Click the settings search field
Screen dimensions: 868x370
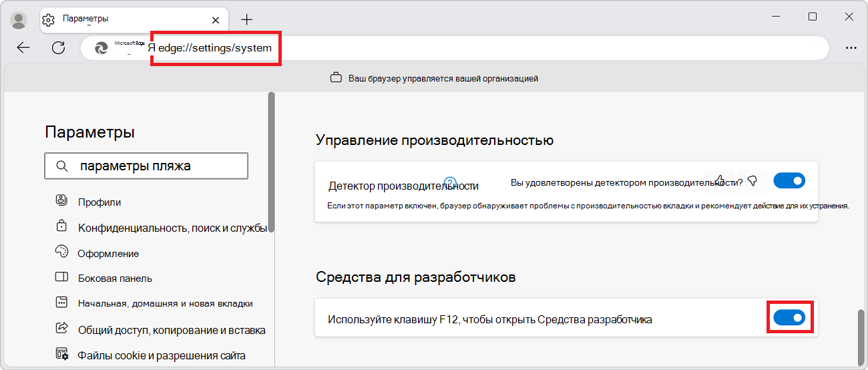[146, 166]
